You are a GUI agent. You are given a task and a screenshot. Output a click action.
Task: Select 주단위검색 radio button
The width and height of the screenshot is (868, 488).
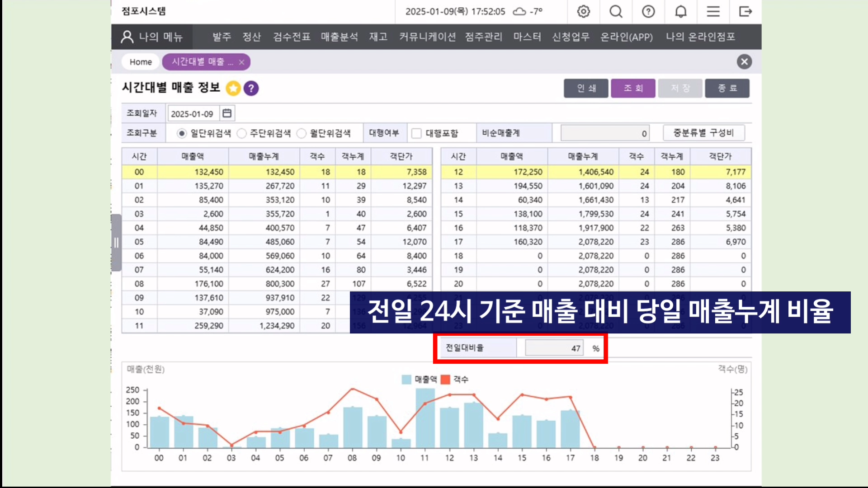tap(242, 133)
